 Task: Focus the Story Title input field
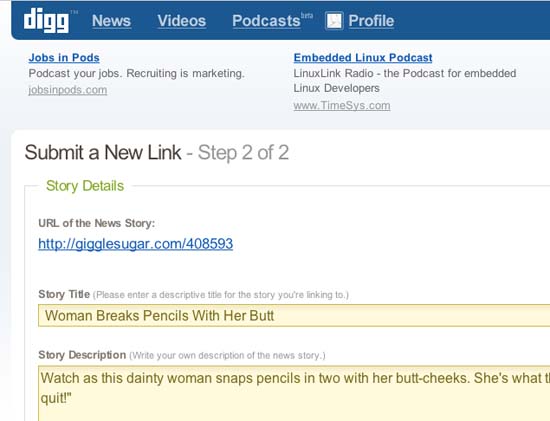[x=294, y=315]
